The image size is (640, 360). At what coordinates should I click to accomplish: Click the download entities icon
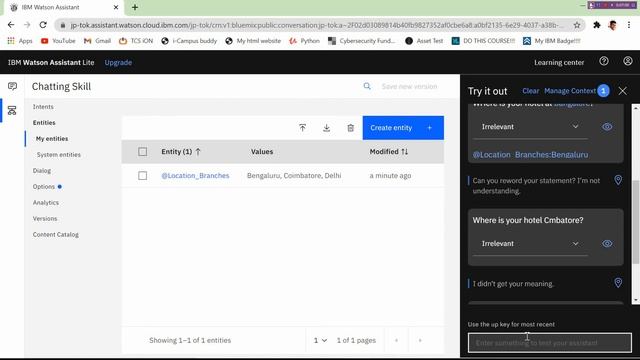point(327,128)
